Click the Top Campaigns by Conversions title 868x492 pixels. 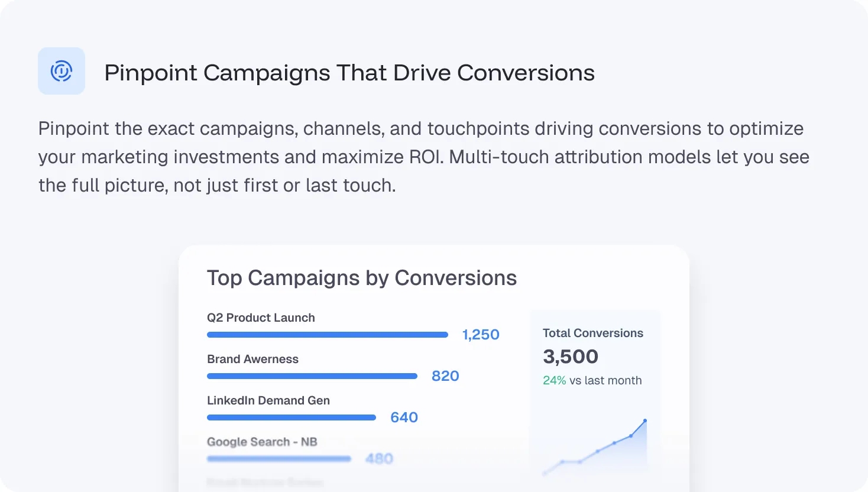tap(362, 278)
